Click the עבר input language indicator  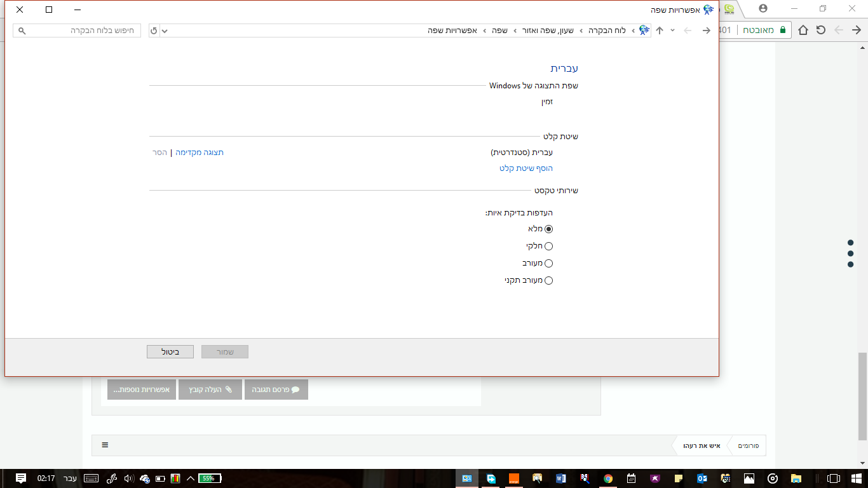click(x=70, y=478)
